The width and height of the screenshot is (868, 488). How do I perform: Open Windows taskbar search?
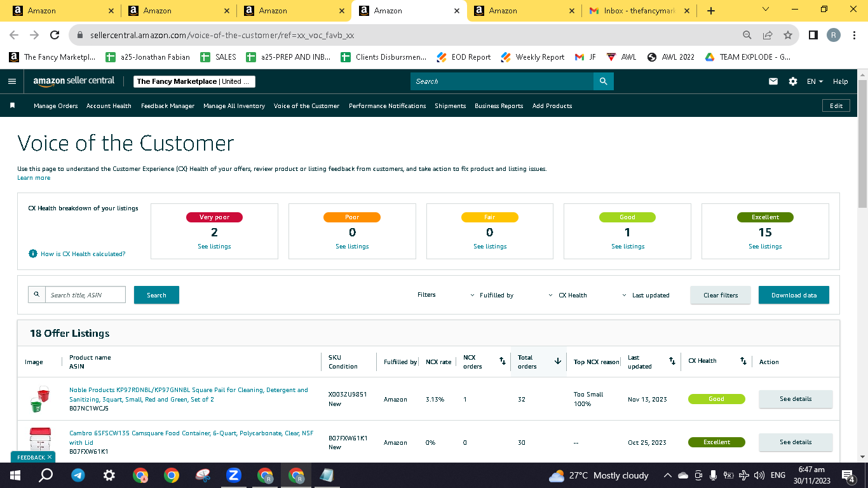point(46,475)
